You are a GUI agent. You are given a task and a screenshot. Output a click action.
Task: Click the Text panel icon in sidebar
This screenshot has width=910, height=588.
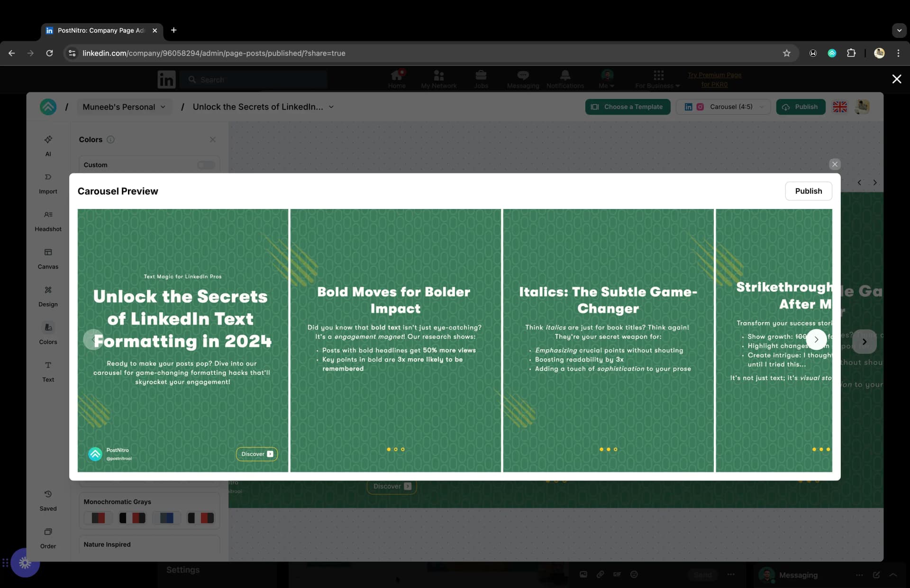48,371
